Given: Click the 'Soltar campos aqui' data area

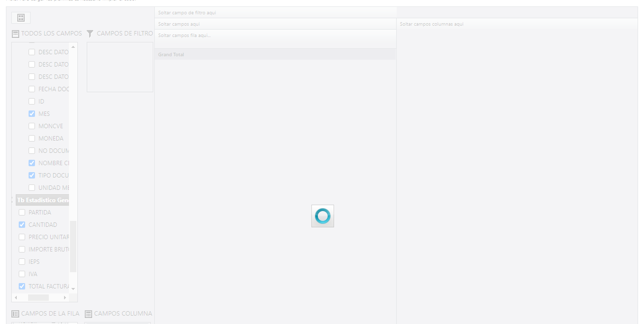Looking at the screenshot, I should point(275,24).
